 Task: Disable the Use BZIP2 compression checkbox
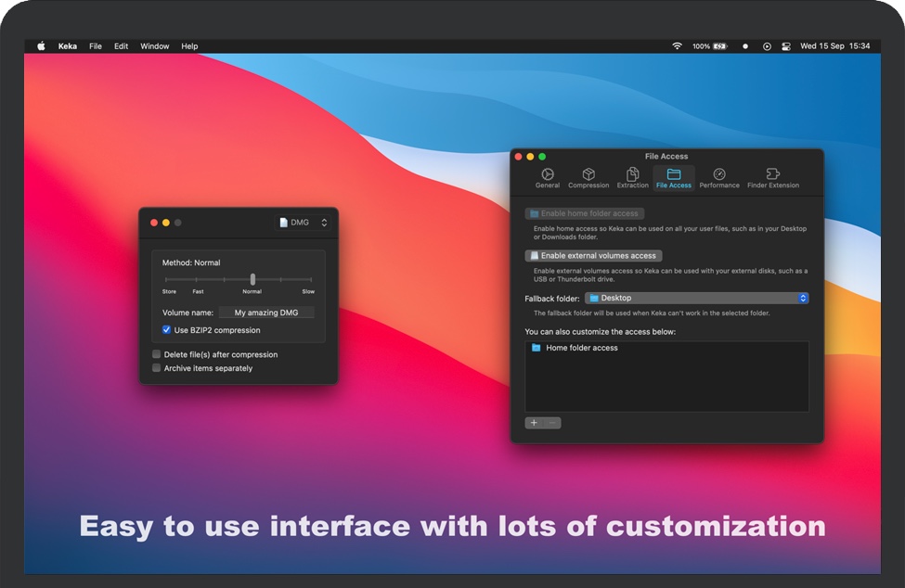(167, 330)
